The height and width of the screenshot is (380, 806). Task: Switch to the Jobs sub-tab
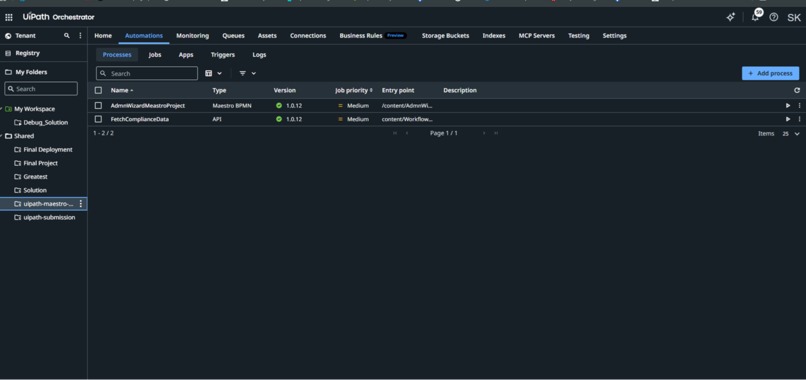tap(155, 55)
